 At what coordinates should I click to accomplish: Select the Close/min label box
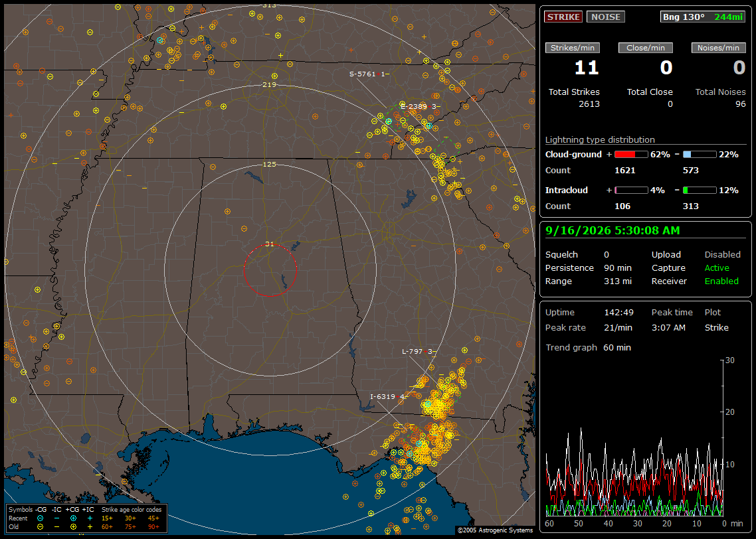[646, 48]
